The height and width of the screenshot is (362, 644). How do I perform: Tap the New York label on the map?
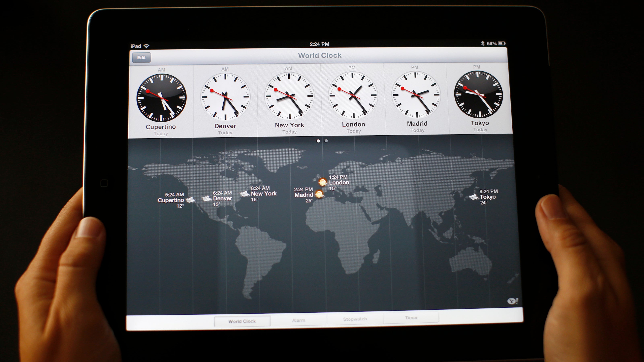tap(264, 194)
